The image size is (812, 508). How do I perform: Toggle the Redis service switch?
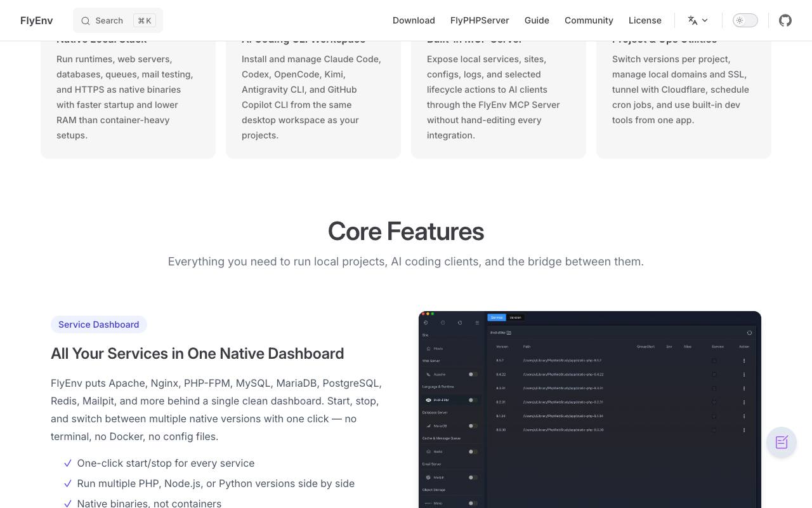(x=473, y=451)
